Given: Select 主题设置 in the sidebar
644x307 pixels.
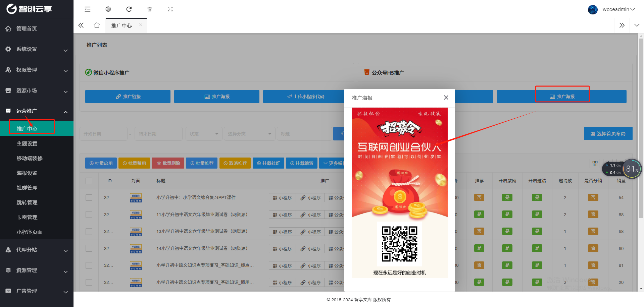Looking at the screenshot, I should coord(37,143).
